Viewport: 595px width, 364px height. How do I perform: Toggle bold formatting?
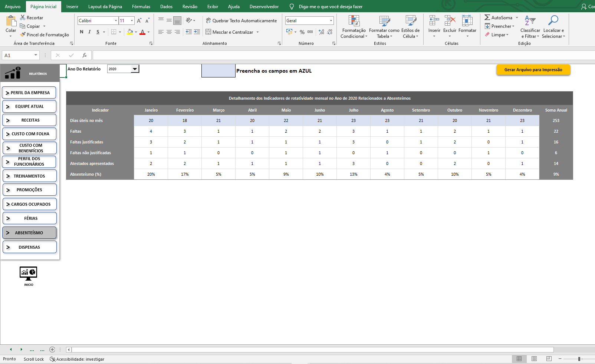[82, 32]
